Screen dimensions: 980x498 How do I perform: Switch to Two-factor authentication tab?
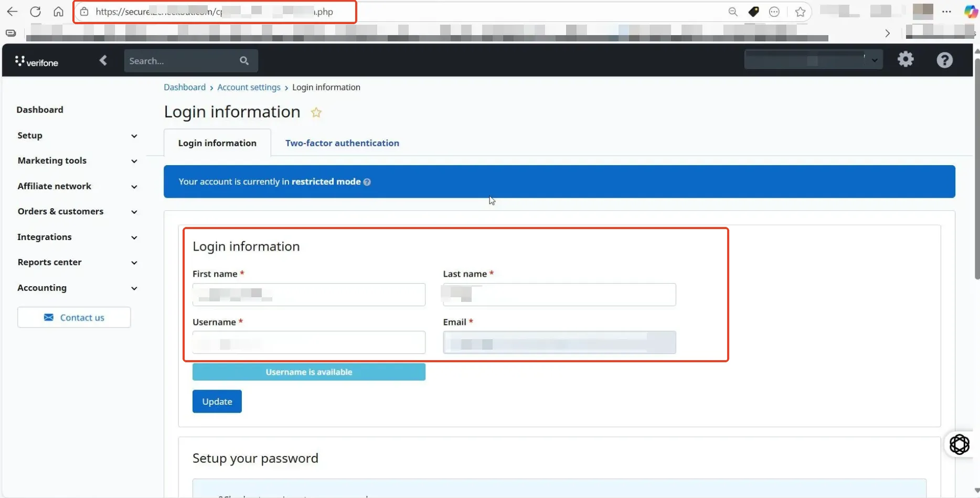point(342,143)
